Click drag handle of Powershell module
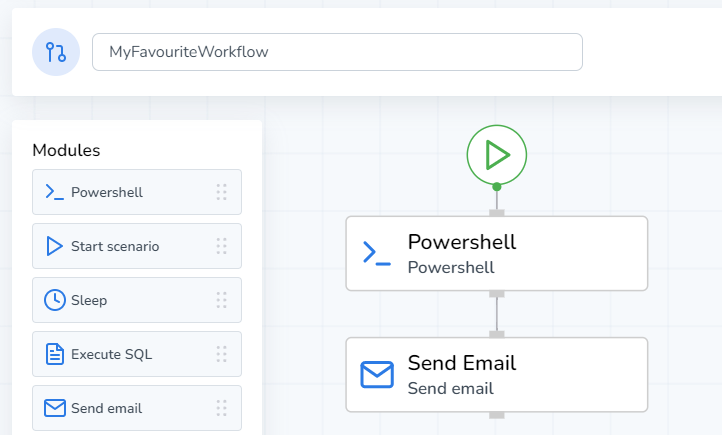 point(222,192)
